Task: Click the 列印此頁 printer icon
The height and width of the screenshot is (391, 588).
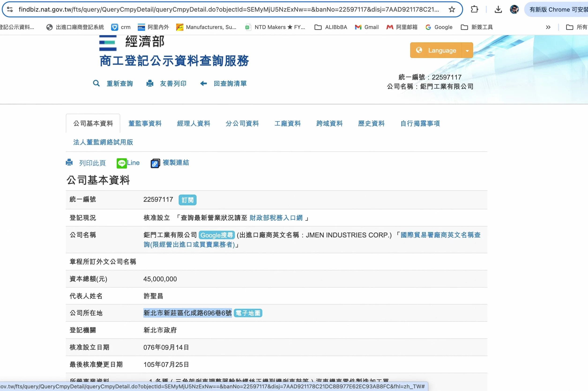Action: click(x=69, y=162)
